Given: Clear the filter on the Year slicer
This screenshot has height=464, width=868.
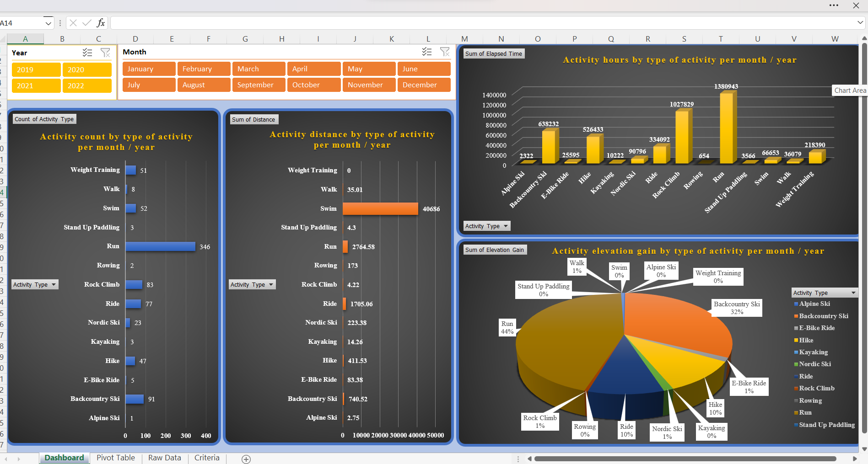Looking at the screenshot, I should 105,53.
